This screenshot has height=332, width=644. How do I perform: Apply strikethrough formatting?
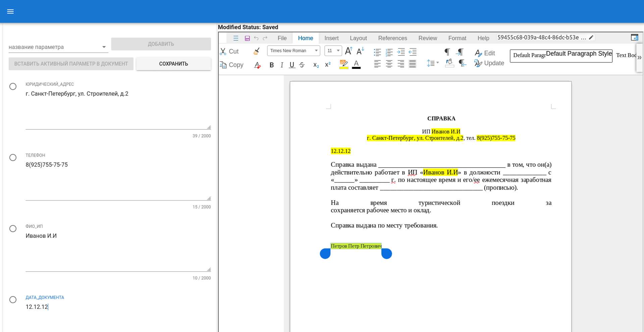[x=302, y=65]
